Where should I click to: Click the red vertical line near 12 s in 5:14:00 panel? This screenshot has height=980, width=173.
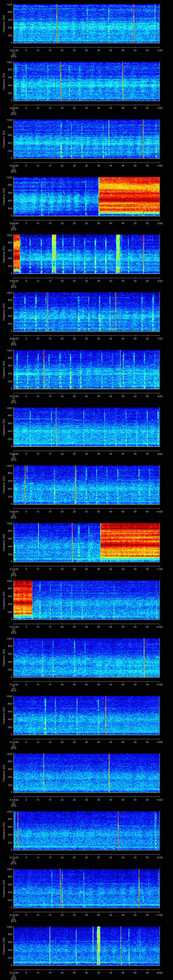[44, 773]
